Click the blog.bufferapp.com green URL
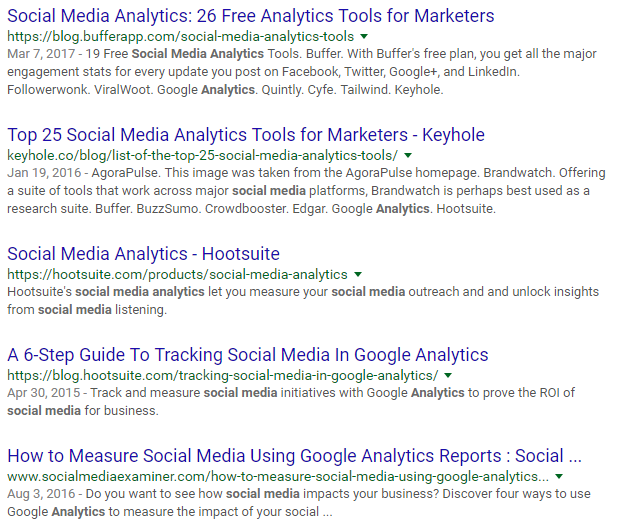The height and width of the screenshot is (529, 624). pos(181,37)
